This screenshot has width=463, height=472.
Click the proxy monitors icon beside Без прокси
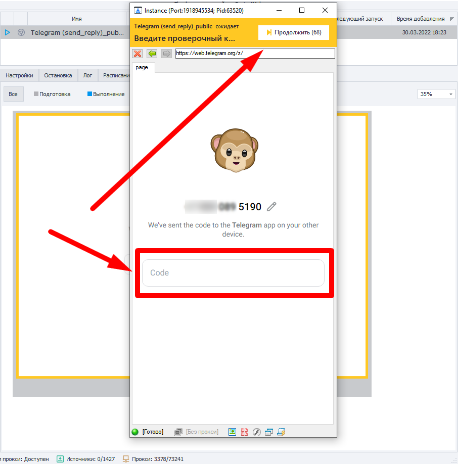179,432
